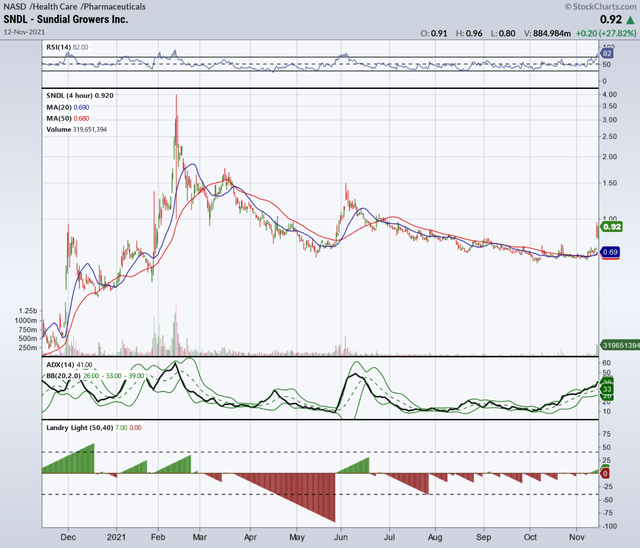640x548 pixels.
Task: Click the Aug label on time axis
Action: 435,537
